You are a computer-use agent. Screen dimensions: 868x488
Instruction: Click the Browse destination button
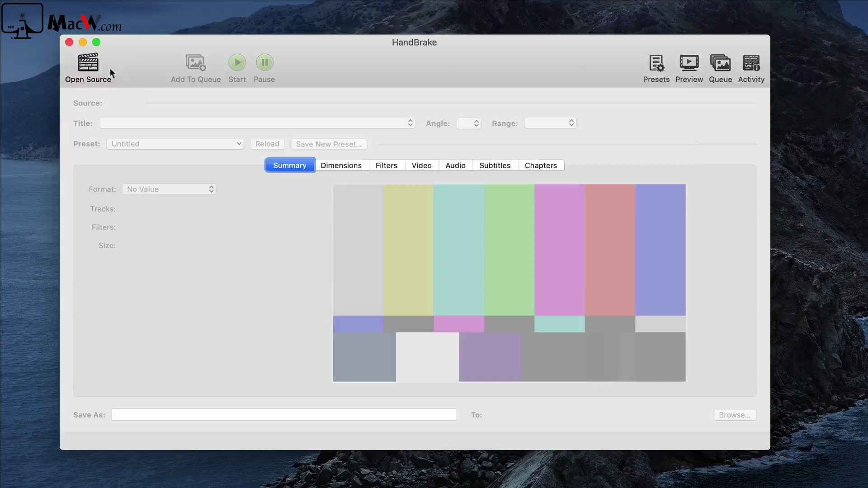[x=734, y=415]
